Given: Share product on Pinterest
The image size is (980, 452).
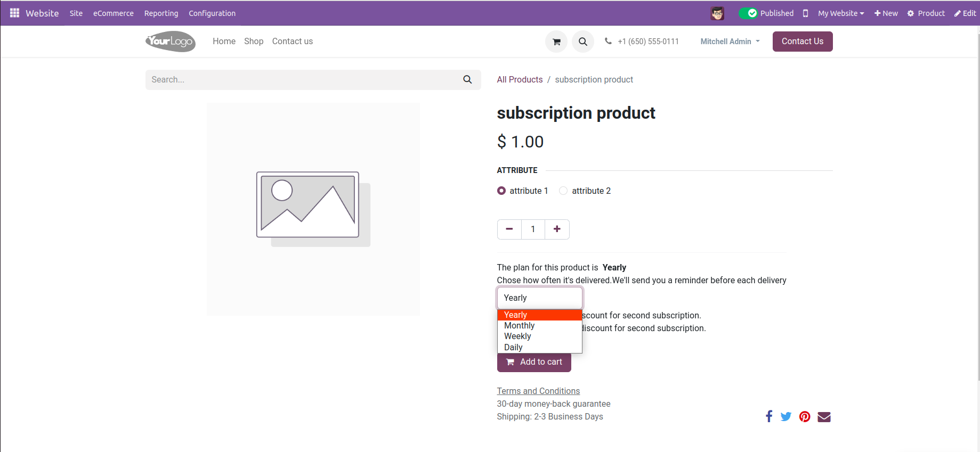Looking at the screenshot, I should pyautogui.click(x=805, y=416).
